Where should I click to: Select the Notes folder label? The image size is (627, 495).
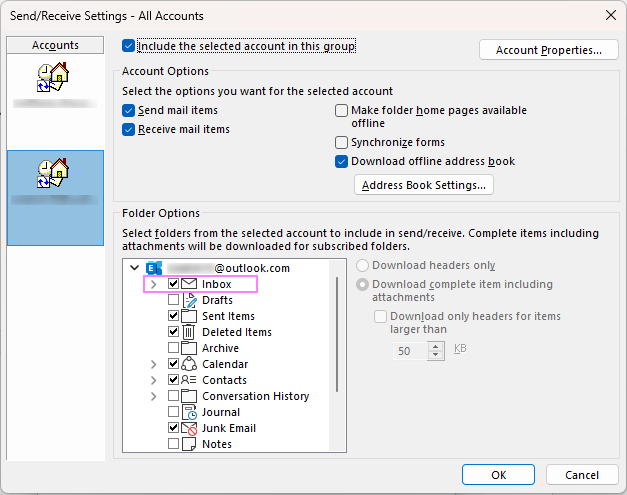coord(217,444)
